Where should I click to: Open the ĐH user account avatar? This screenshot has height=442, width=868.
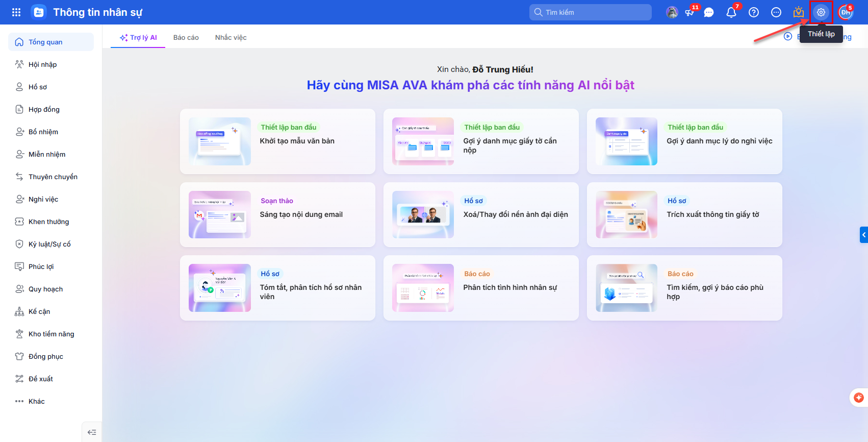coord(846,12)
